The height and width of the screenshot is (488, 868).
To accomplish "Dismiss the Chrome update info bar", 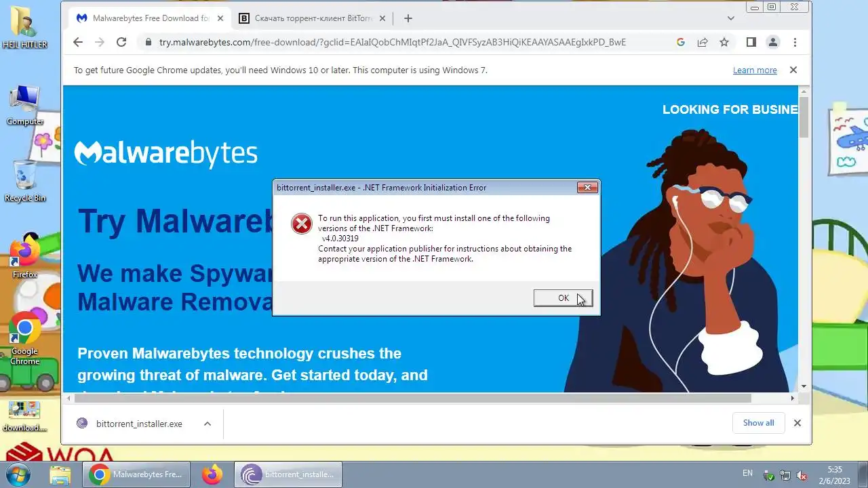I will tap(793, 70).
